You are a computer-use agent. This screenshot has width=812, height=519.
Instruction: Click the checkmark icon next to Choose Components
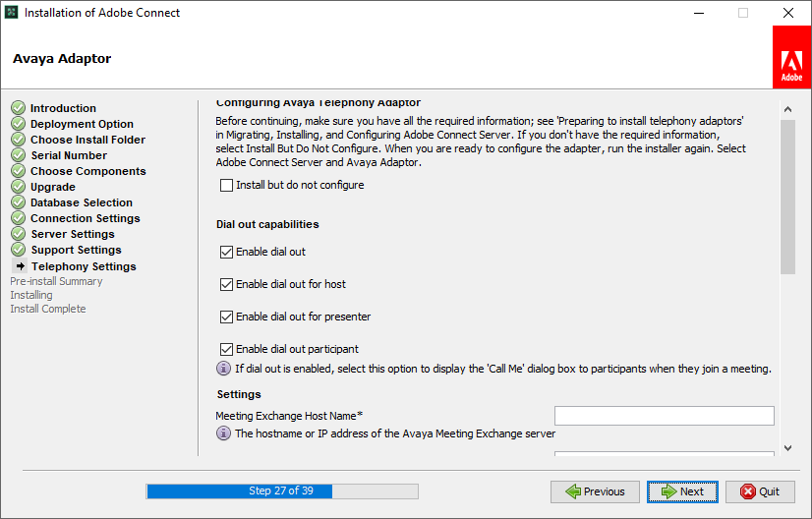(18, 170)
